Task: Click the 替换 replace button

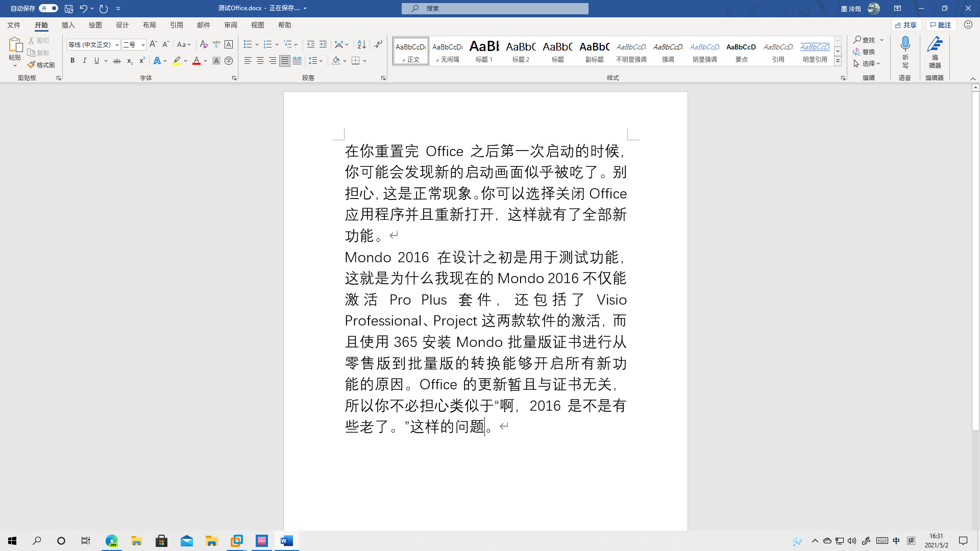Action: tap(864, 52)
